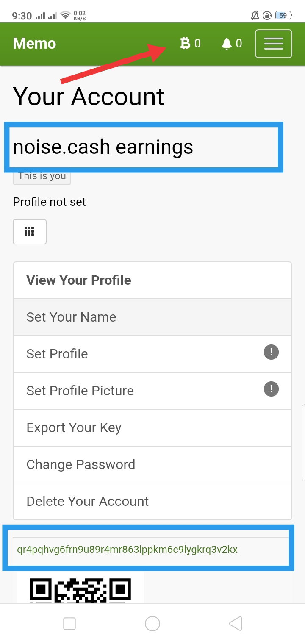The height and width of the screenshot is (644, 305).
Task: Tap Android back navigation triangle
Action: 236,624
